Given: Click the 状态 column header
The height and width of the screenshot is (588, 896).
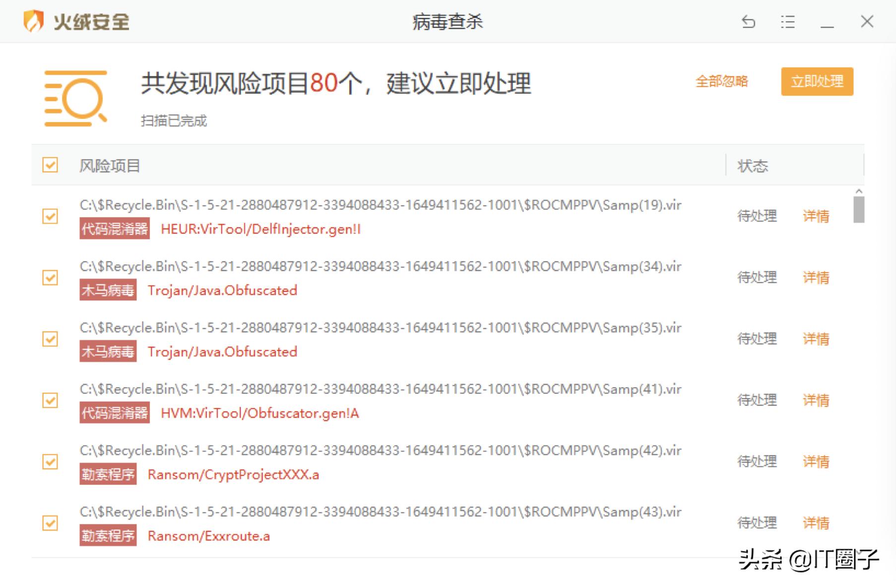Looking at the screenshot, I should [752, 166].
